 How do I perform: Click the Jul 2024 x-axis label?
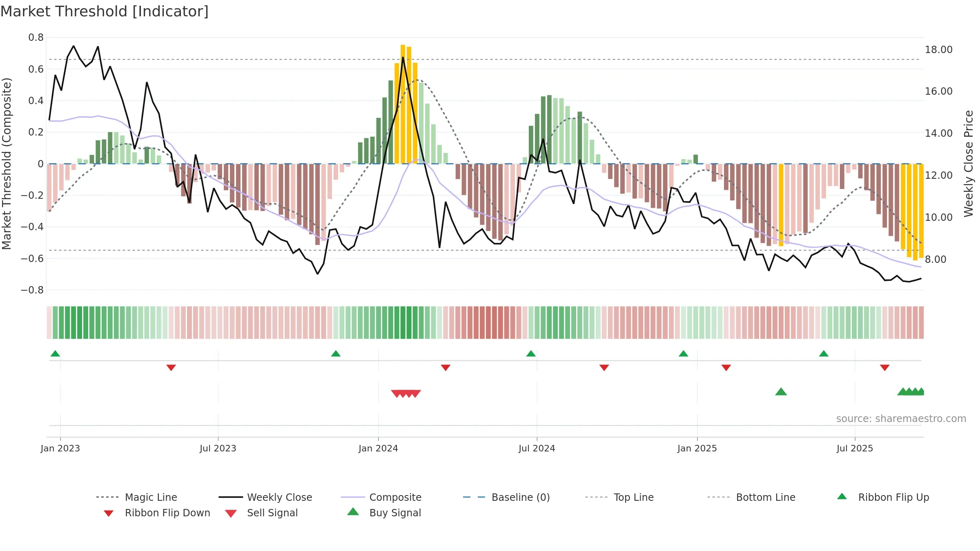coord(537,448)
